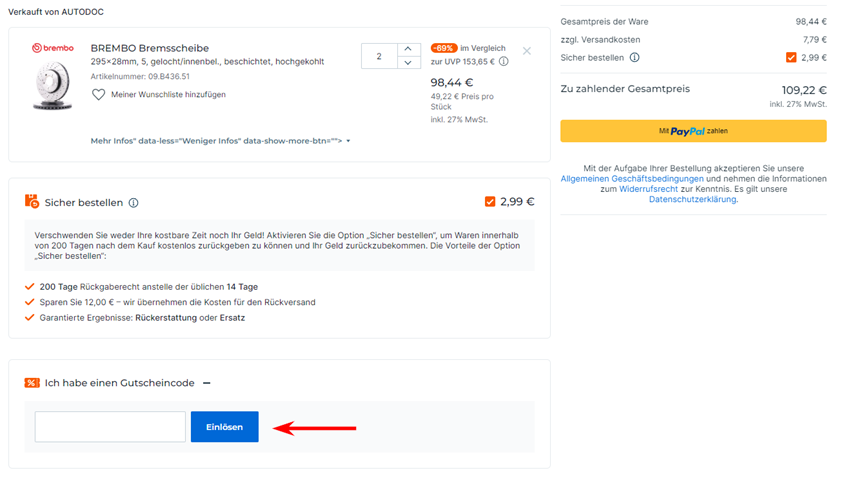Click the Verkauft von AUTODOC text
850x477 pixels.
click(56, 12)
